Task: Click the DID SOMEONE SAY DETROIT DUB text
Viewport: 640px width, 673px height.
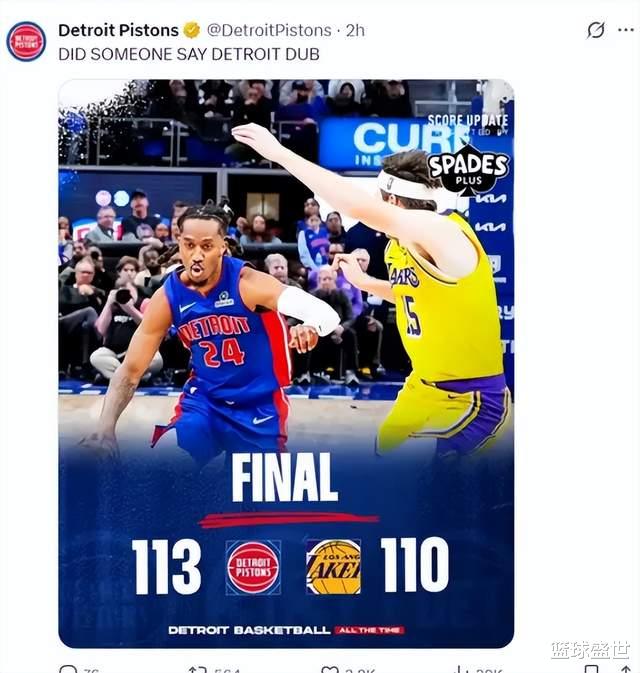Action: coord(189,55)
